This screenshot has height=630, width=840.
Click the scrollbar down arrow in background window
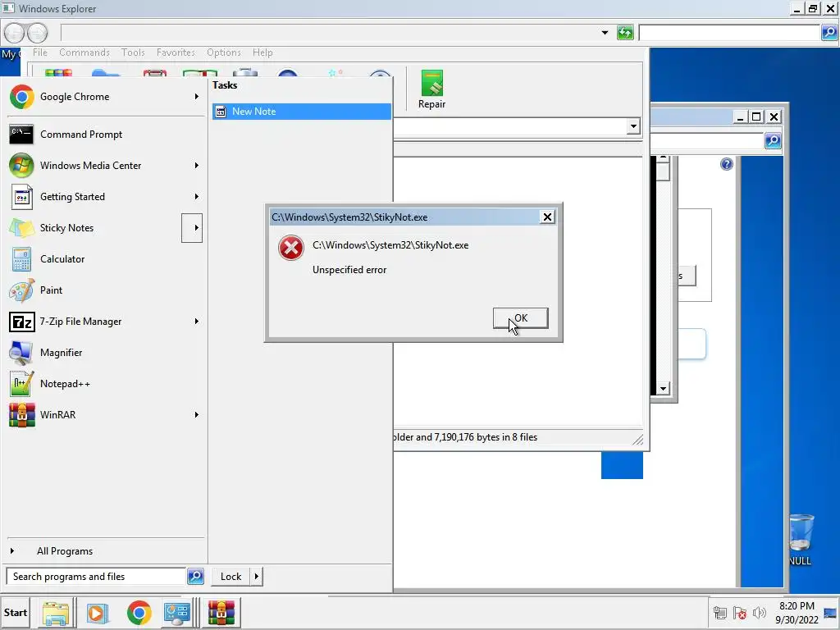(663, 389)
